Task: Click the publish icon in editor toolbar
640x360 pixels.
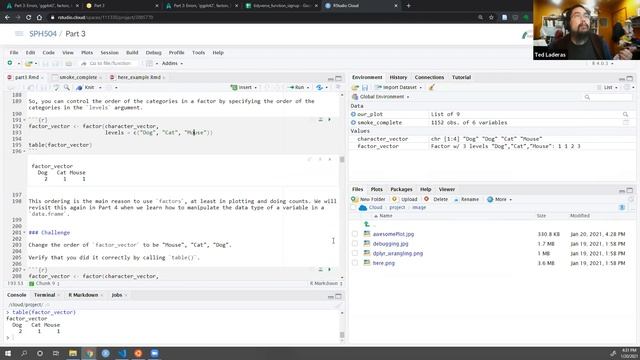Action: point(319,87)
